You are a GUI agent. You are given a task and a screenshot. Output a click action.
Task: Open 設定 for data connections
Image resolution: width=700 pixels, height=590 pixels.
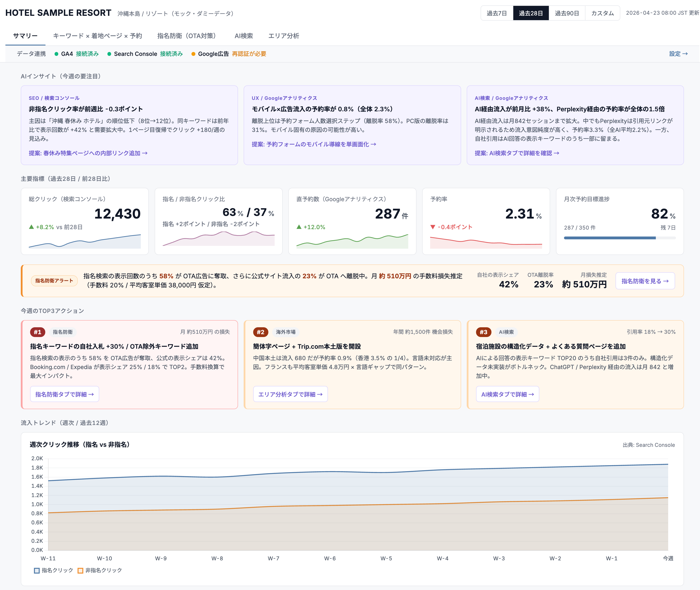coord(678,54)
